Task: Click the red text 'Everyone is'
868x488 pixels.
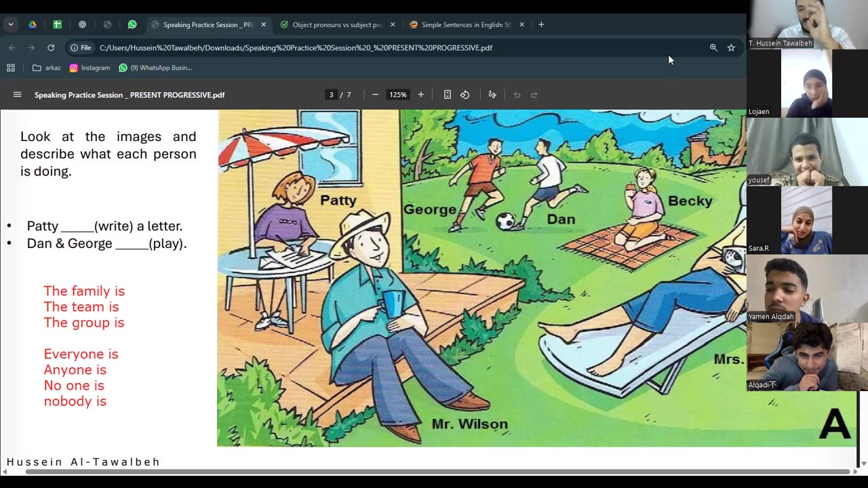Action: tap(81, 354)
